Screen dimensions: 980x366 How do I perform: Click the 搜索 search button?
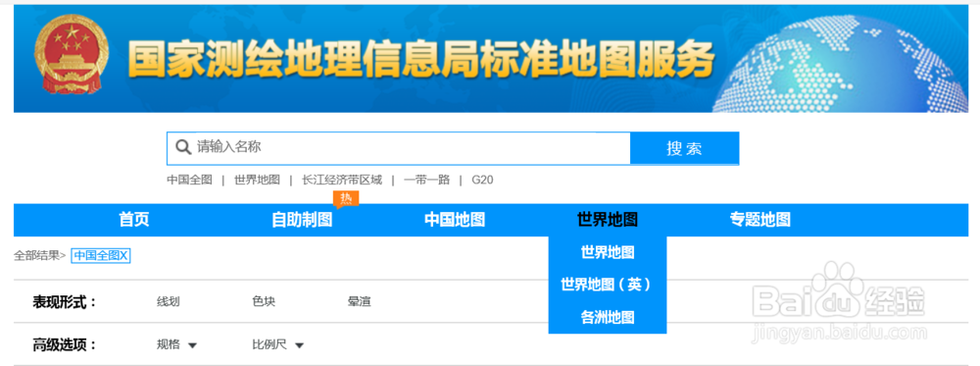(684, 148)
